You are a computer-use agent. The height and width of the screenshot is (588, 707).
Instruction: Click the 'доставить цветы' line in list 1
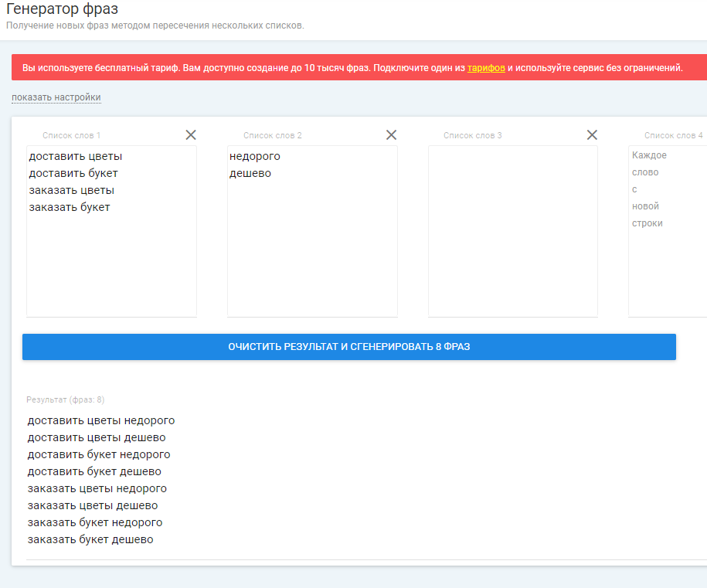pyautogui.click(x=76, y=156)
